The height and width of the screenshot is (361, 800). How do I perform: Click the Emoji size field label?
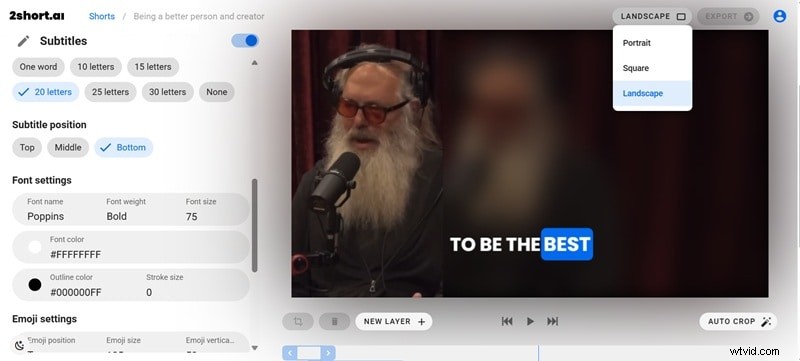pyautogui.click(x=123, y=340)
